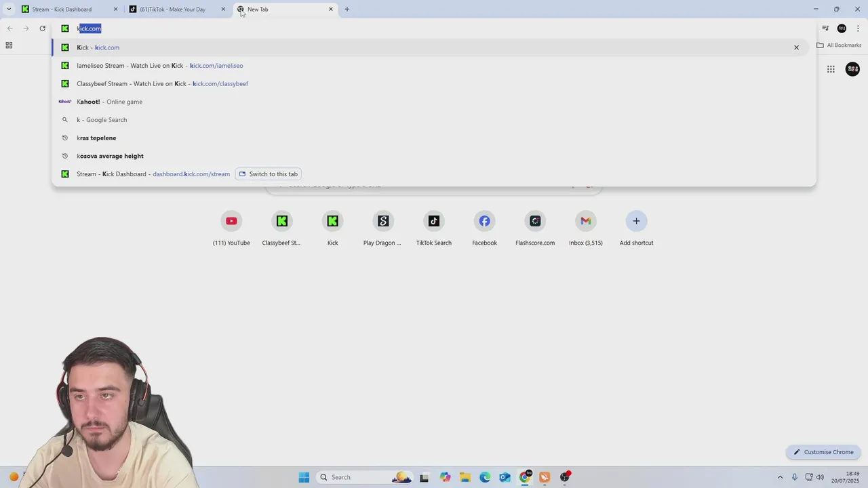
Task: Click the address bar with kick.com text
Action: pos(434,28)
